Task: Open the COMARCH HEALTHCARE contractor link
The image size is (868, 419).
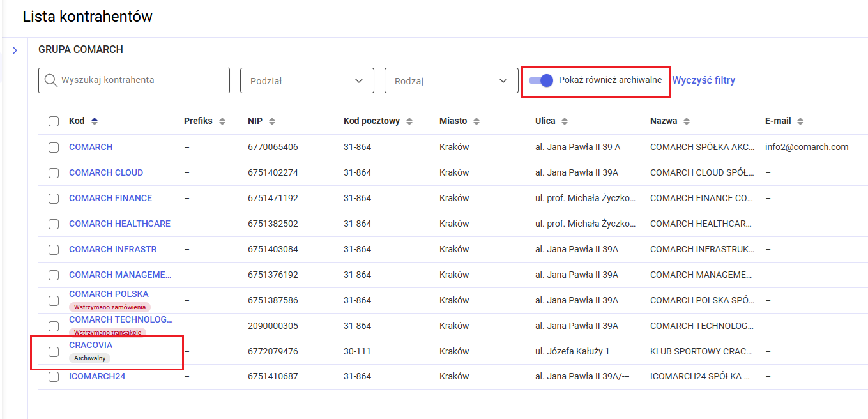Action: point(119,224)
